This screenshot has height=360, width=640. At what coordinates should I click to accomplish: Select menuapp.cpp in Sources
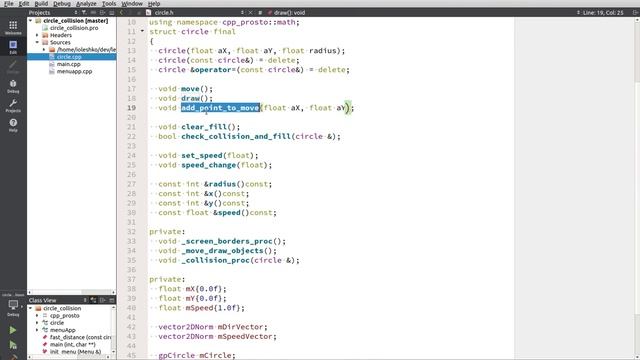tap(74, 71)
